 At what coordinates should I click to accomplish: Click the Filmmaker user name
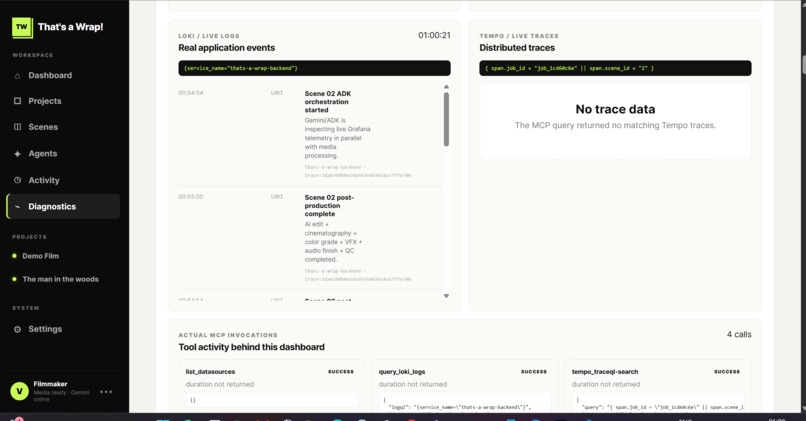point(50,384)
